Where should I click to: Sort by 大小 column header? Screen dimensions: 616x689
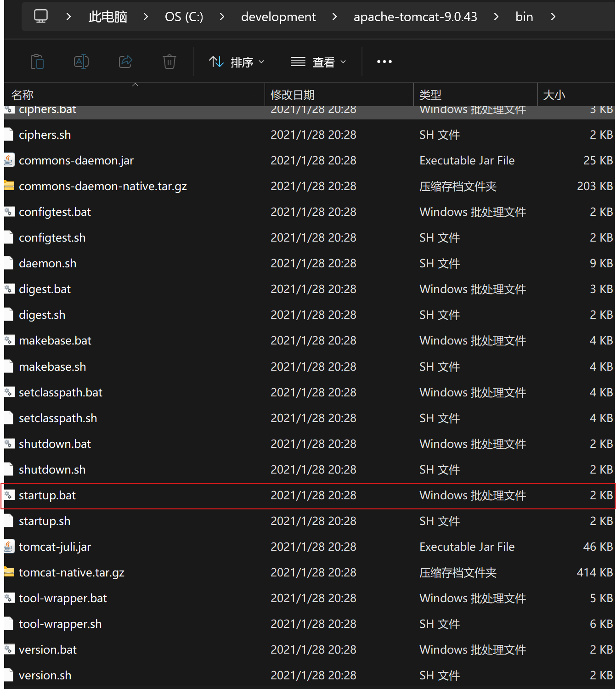[x=576, y=95]
